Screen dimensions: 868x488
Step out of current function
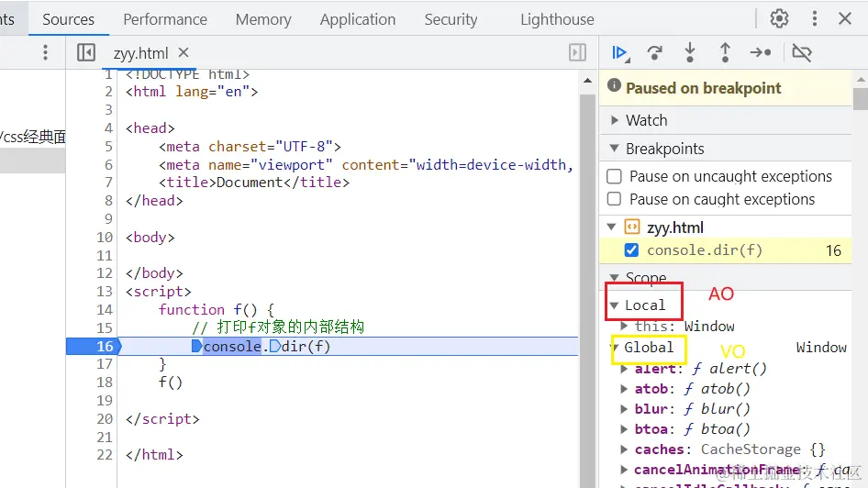[725, 53]
